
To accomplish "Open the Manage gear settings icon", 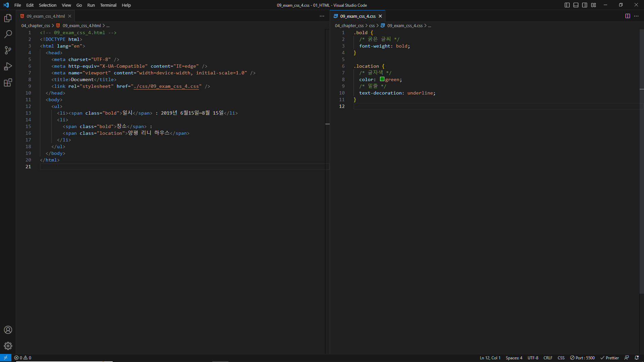I will pyautogui.click(x=8, y=346).
